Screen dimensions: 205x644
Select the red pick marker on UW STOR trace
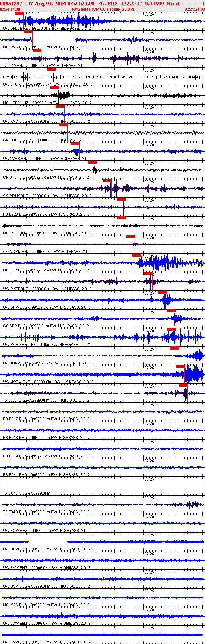[51, 69]
